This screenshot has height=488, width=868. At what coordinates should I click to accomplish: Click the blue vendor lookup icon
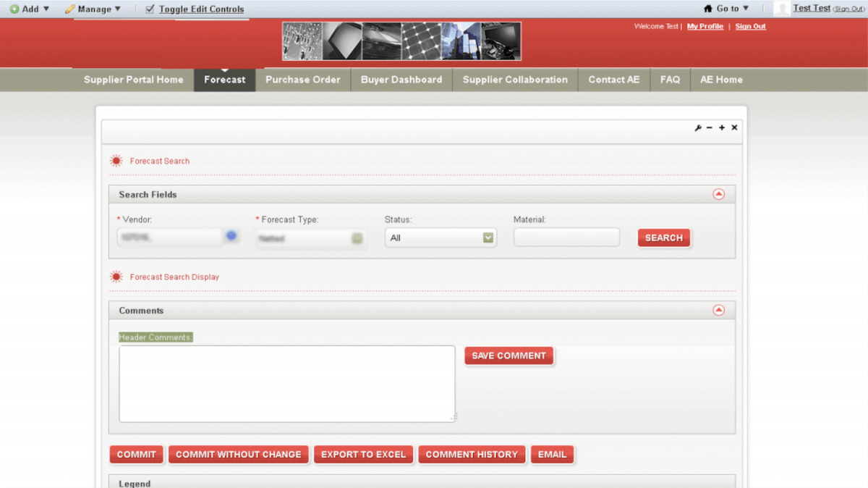[231, 236]
